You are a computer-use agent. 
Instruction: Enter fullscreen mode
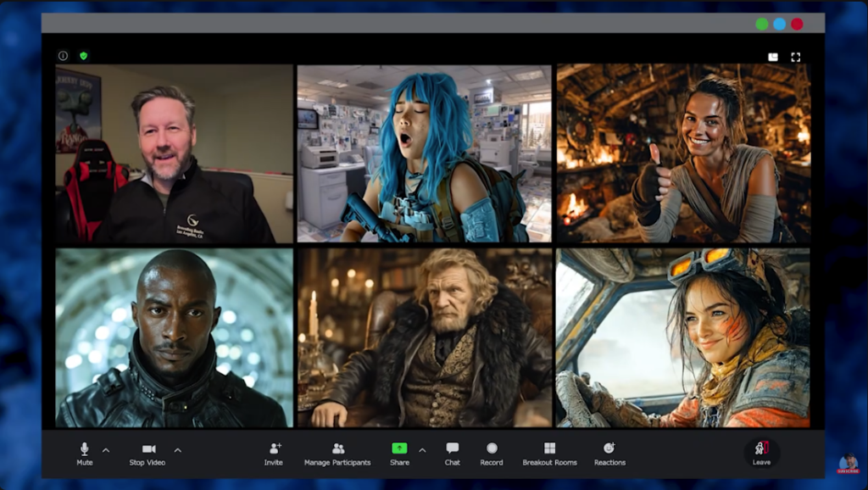(796, 58)
